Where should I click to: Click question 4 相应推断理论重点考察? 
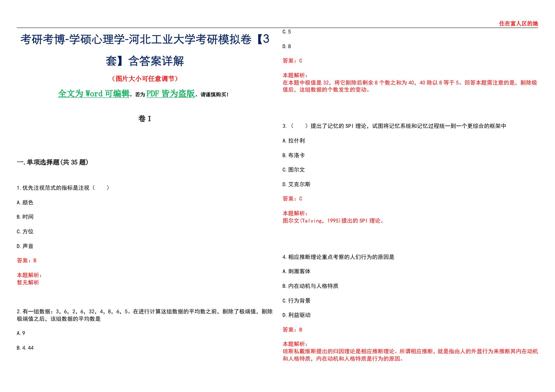pos(339,257)
